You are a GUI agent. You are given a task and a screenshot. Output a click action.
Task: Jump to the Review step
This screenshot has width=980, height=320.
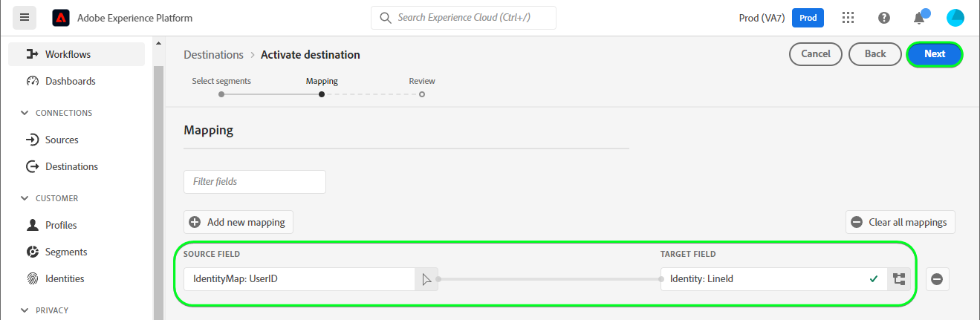tap(421, 94)
